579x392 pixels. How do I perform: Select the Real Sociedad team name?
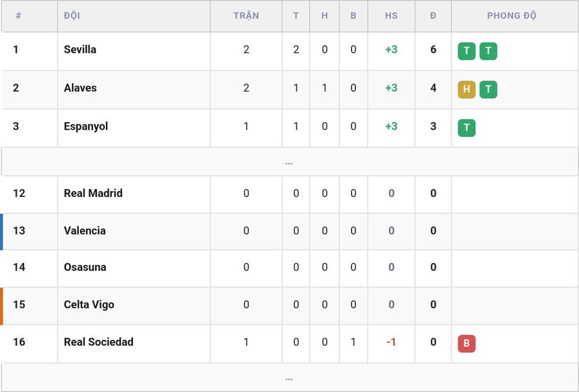click(x=98, y=342)
